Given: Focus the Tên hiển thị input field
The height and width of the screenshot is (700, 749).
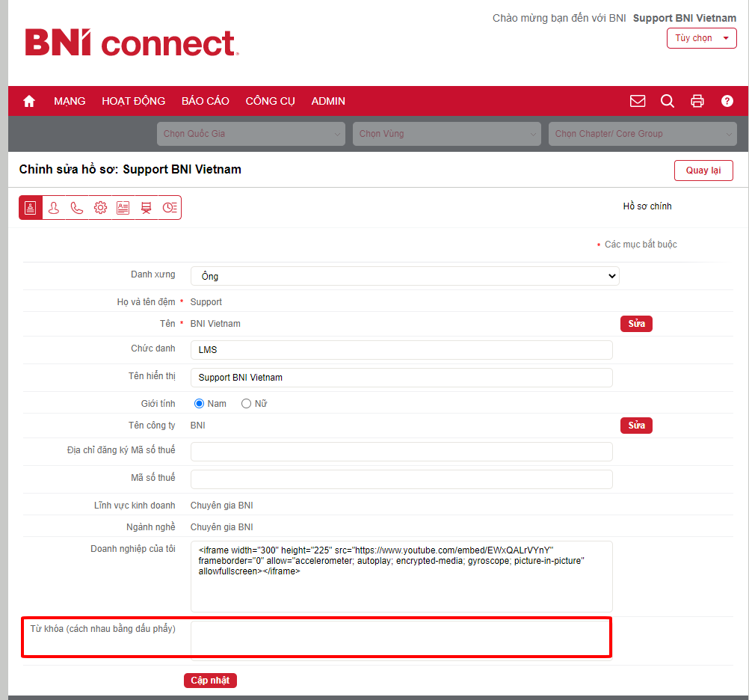Looking at the screenshot, I should pos(401,378).
